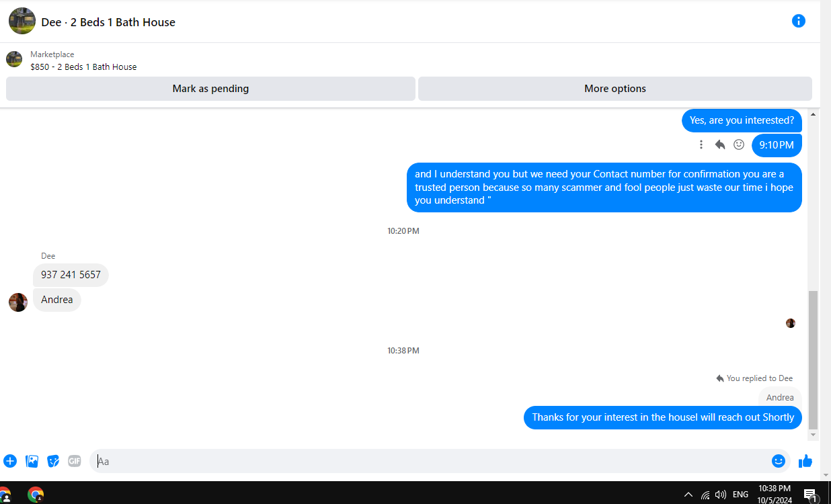The image size is (831, 504).
Task: Open the Windows notification center icon
Action: [x=810, y=495]
